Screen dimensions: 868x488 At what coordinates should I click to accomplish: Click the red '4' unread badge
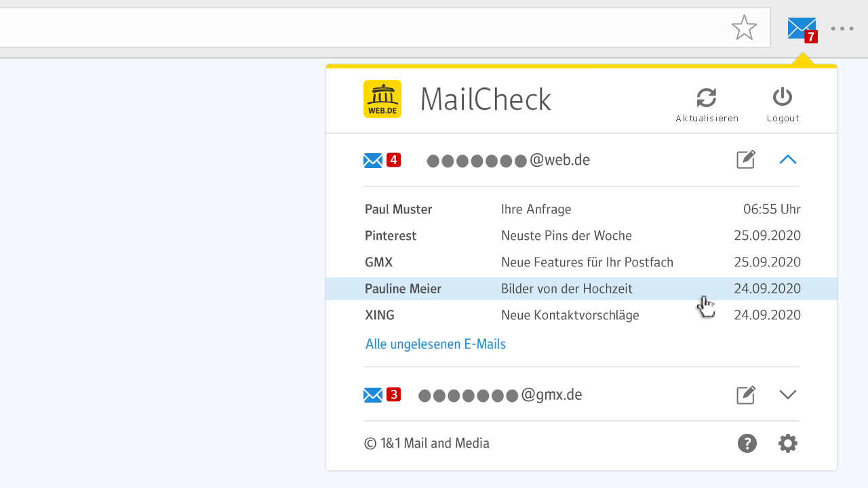(393, 160)
